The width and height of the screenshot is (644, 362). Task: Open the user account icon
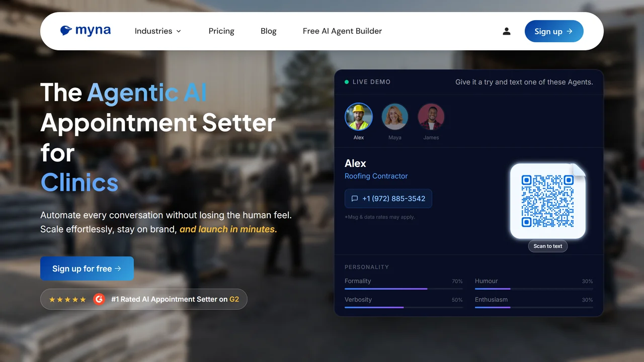pos(507,31)
